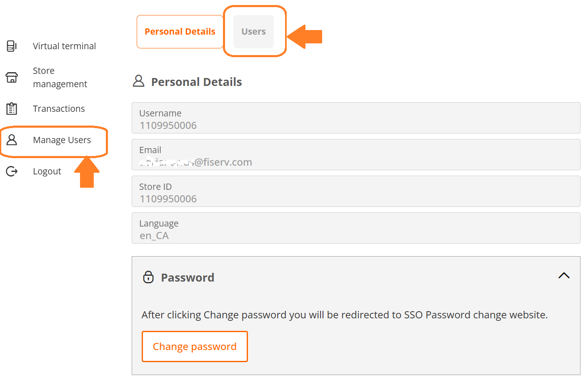588x383 pixels.
Task: Open the Transactions menu item
Action: tap(59, 108)
